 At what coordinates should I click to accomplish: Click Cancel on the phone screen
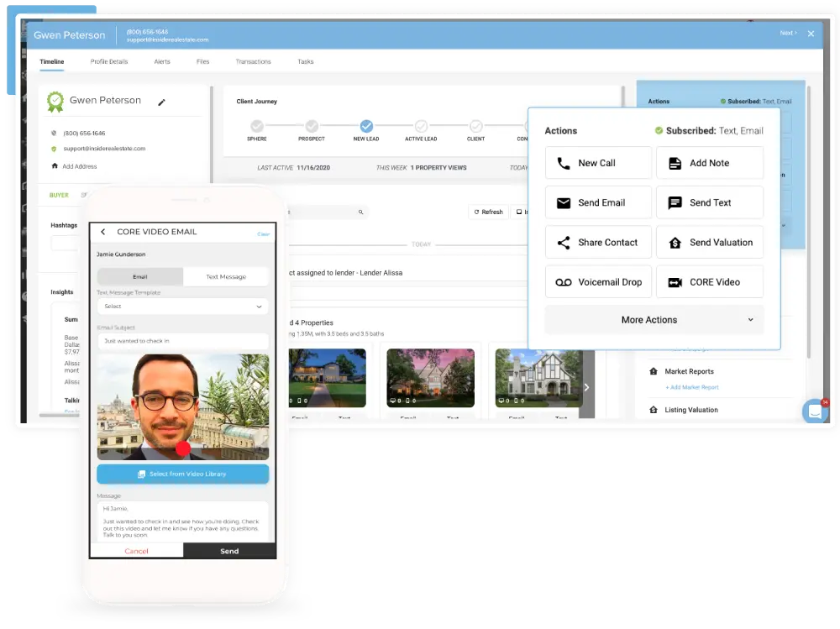137,551
